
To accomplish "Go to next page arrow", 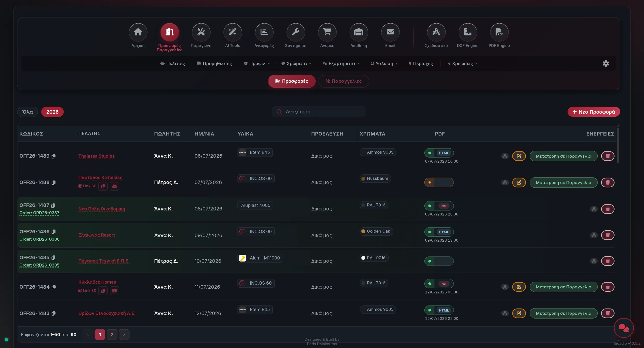I will coord(124,335).
